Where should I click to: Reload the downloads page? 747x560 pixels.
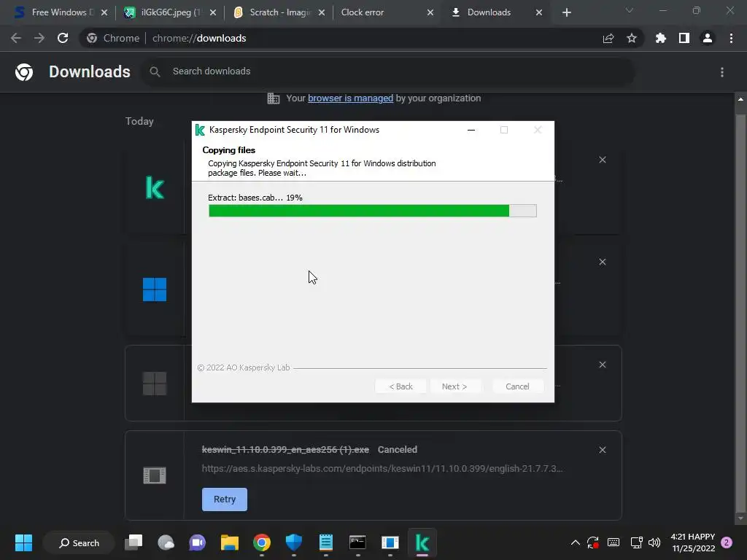click(63, 38)
